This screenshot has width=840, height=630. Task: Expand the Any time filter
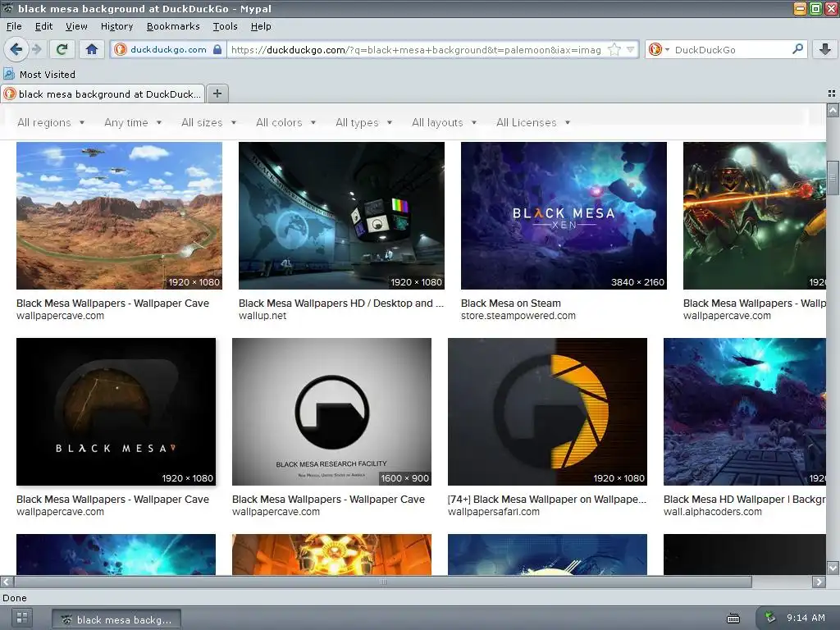point(133,123)
